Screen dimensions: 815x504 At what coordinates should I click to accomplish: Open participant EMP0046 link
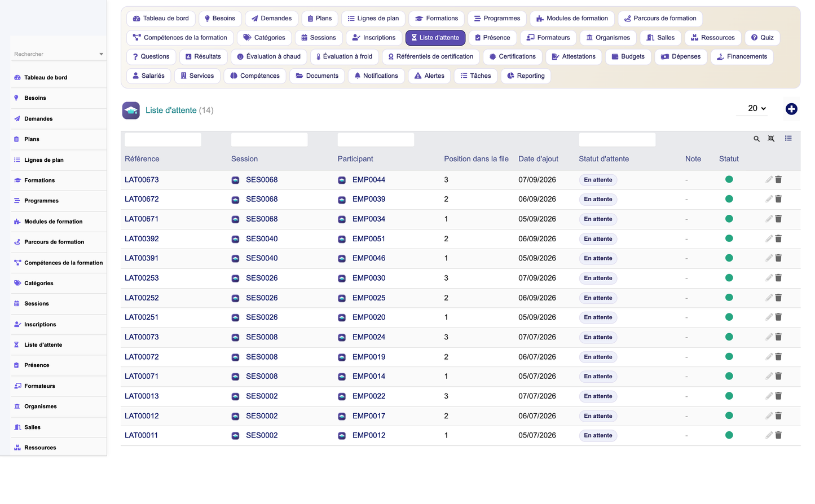[369, 258]
